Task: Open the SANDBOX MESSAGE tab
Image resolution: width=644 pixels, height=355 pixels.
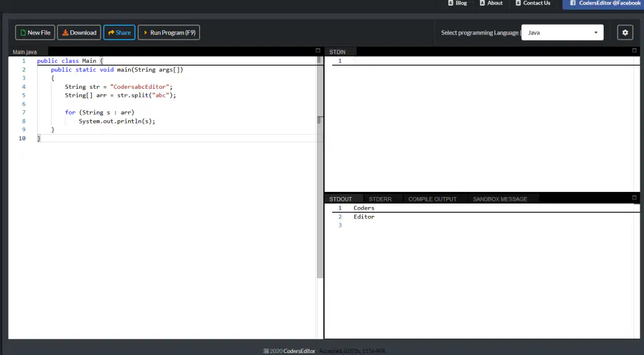Action: [x=500, y=199]
